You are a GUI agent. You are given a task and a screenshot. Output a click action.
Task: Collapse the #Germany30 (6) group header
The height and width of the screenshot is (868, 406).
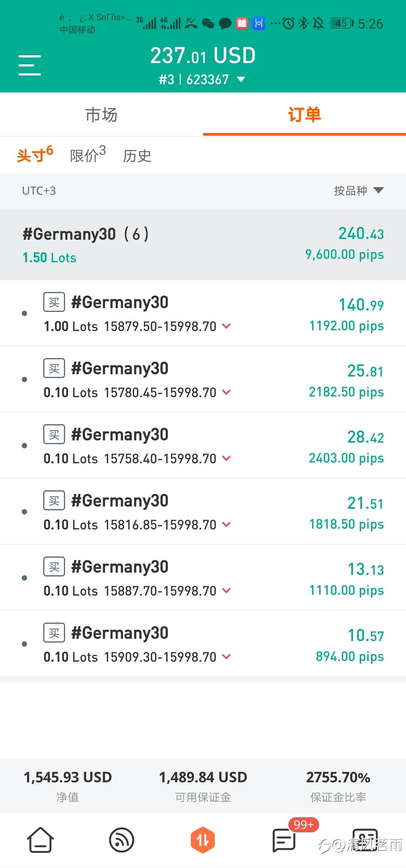203,244
